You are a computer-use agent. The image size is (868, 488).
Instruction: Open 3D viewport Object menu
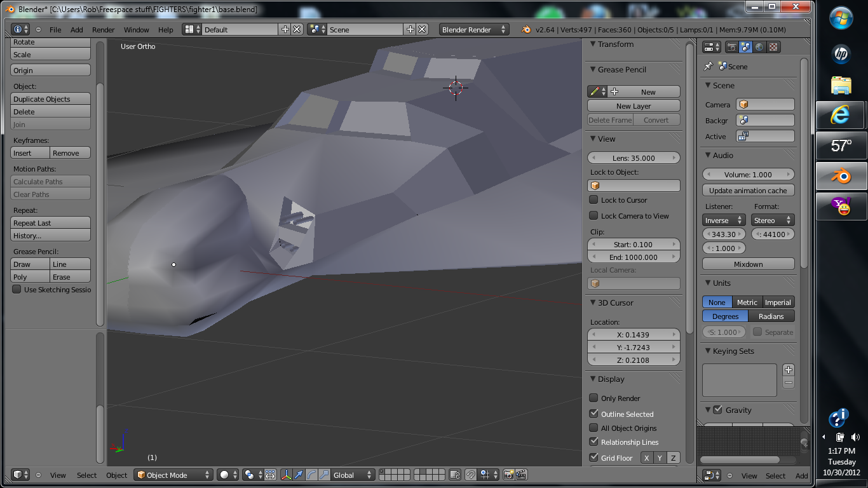click(x=116, y=475)
